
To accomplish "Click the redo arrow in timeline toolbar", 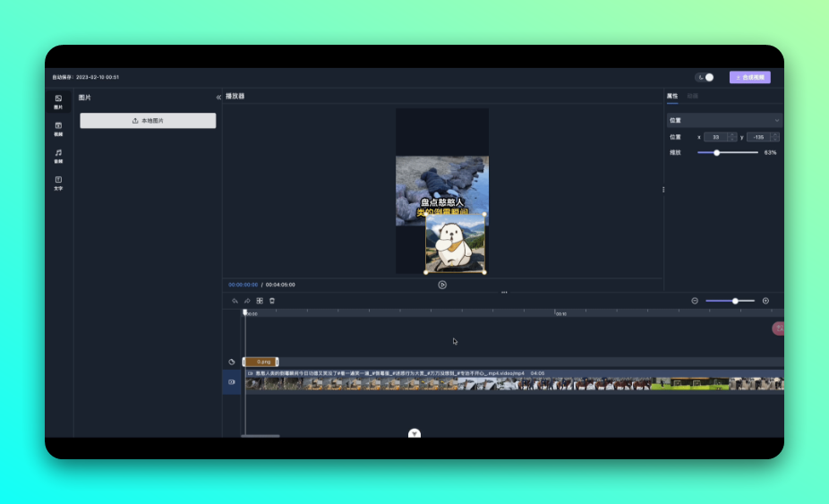I will pos(247,301).
